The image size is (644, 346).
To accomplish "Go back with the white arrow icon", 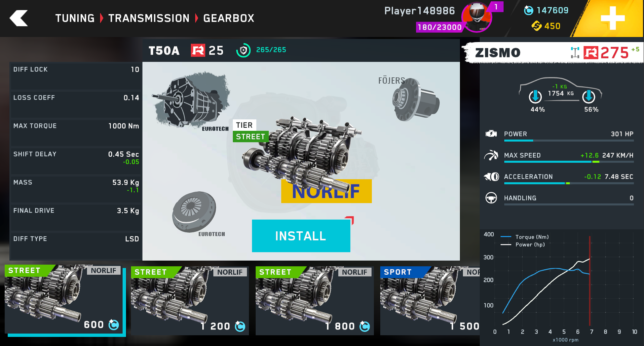I will (x=18, y=18).
